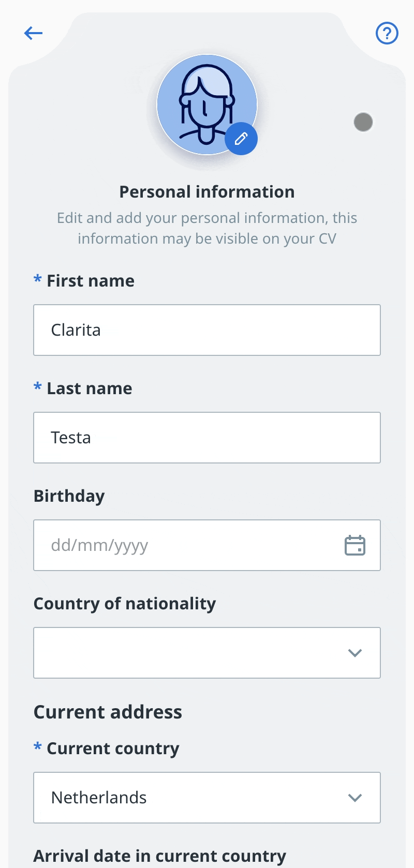Focus the Last name field containing Testa
The width and height of the screenshot is (414, 868).
click(207, 438)
